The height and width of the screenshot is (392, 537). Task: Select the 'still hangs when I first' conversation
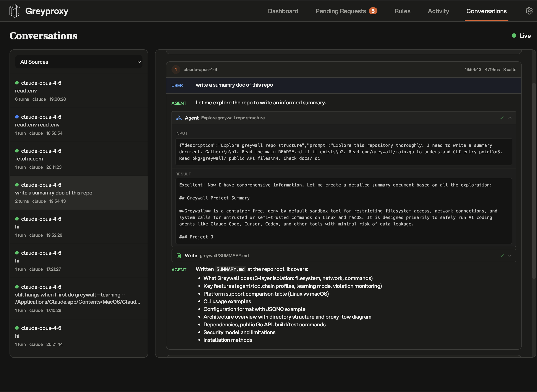point(79,298)
